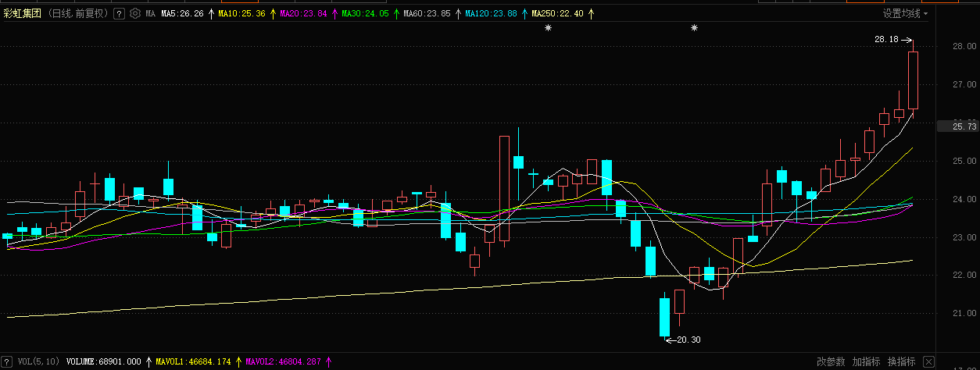Screen dimensions: 980x370
Task: Click the (日线,前复权) period label
Action: click(x=79, y=13)
